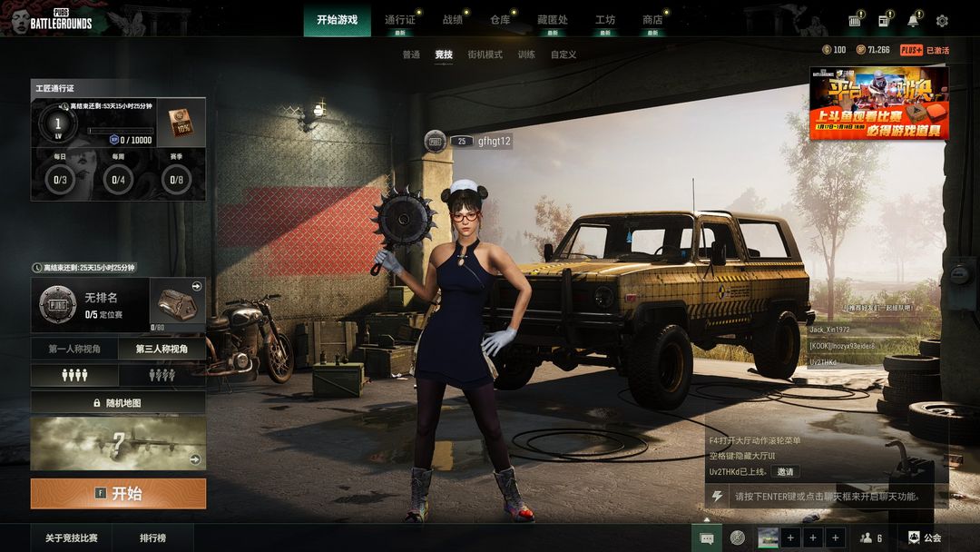This screenshot has height=552, width=980.
Task: Select the bright four-player squad option
Action: point(74,375)
